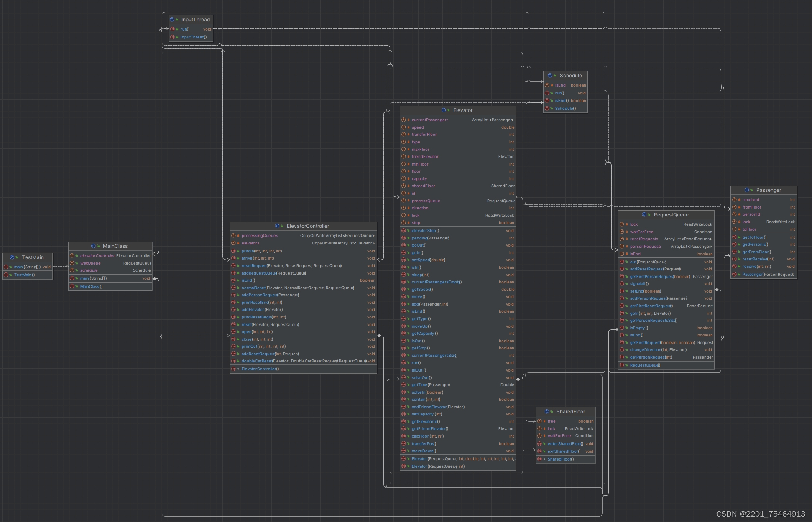Click the method icon beside enterSharedFloor()
Image resolution: width=812 pixels, height=522 pixels.
coord(539,444)
